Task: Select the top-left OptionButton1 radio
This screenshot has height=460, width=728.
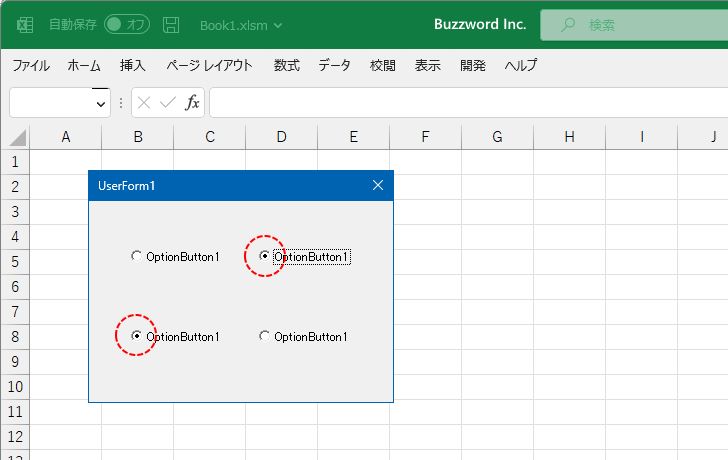Action: [136, 256]
